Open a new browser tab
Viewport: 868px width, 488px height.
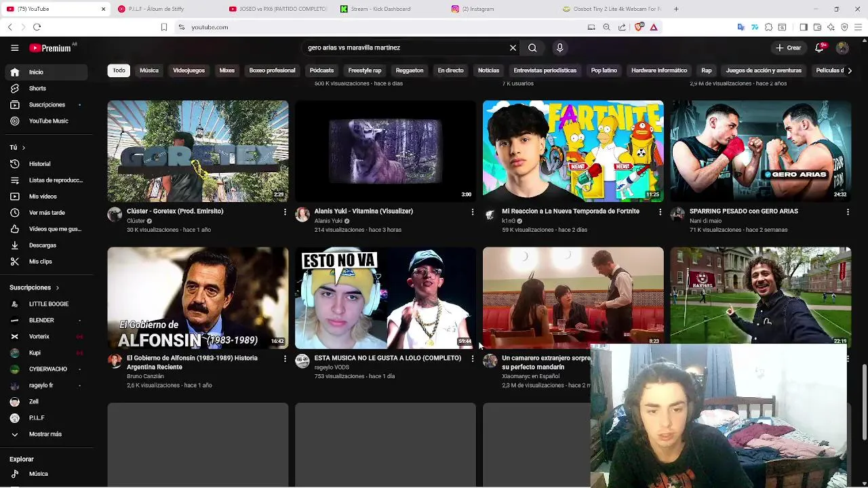click(x=676, y=9)
